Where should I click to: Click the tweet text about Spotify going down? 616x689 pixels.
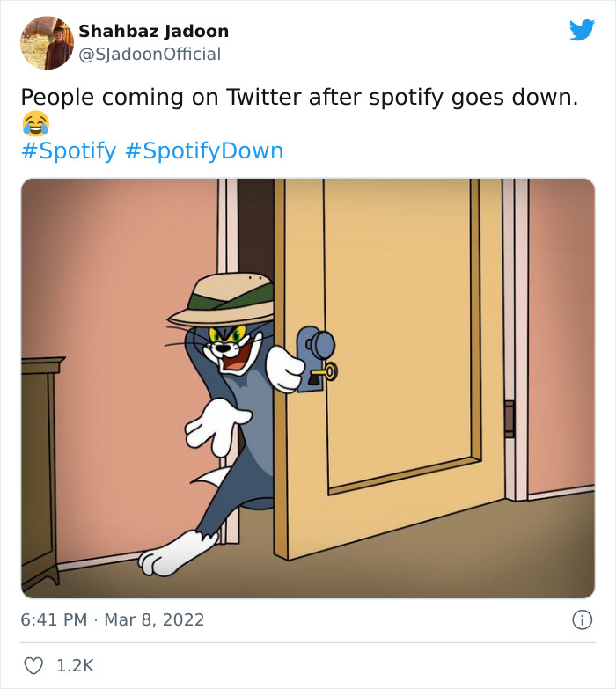(299, 97)
